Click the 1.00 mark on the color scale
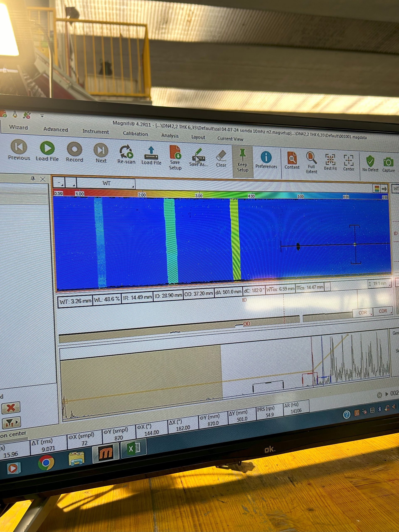The image size is (399, 532). tap(80, 194)
